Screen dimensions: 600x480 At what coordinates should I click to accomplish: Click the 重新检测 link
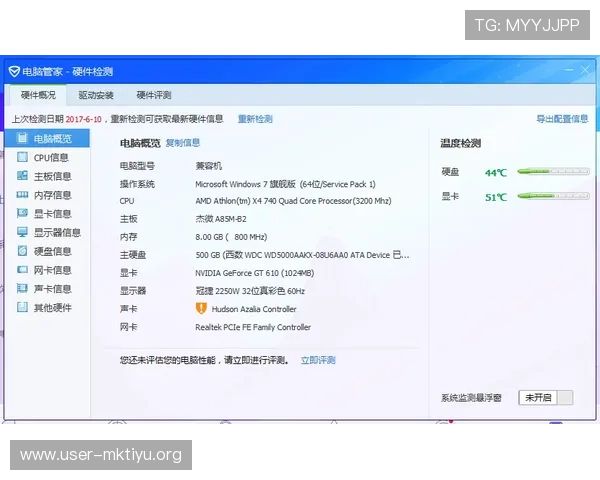tap(255, 119)
